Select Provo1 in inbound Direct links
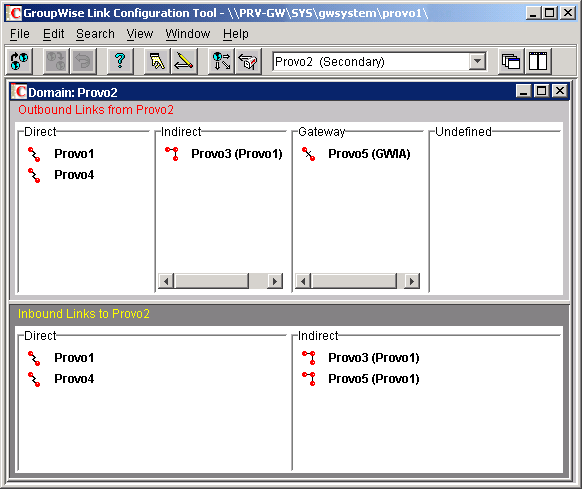The height and width of the screenshot is (489, 582). pos(74,358)
